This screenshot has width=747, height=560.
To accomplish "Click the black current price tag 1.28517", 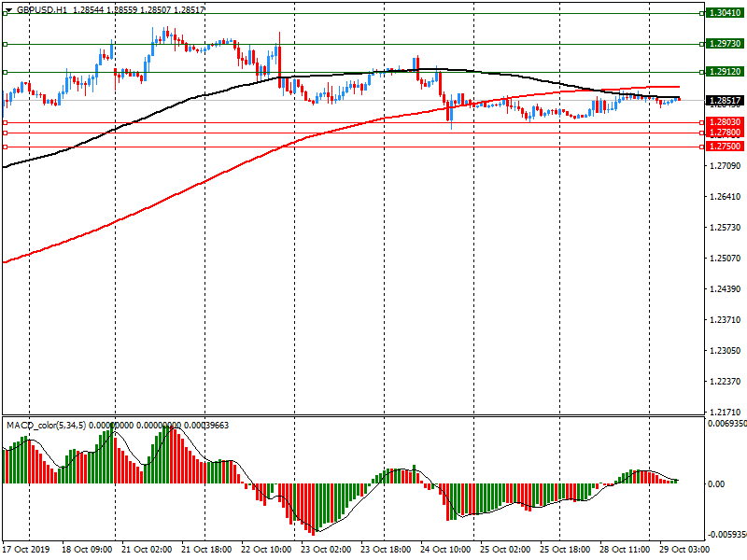I will click(x=726, y=101).
